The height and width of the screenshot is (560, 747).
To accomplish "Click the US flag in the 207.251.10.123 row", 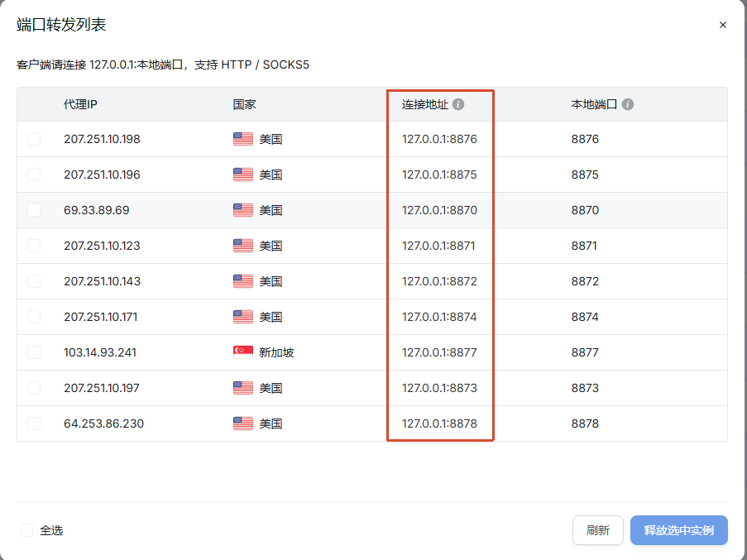I will tap(243, 246).
